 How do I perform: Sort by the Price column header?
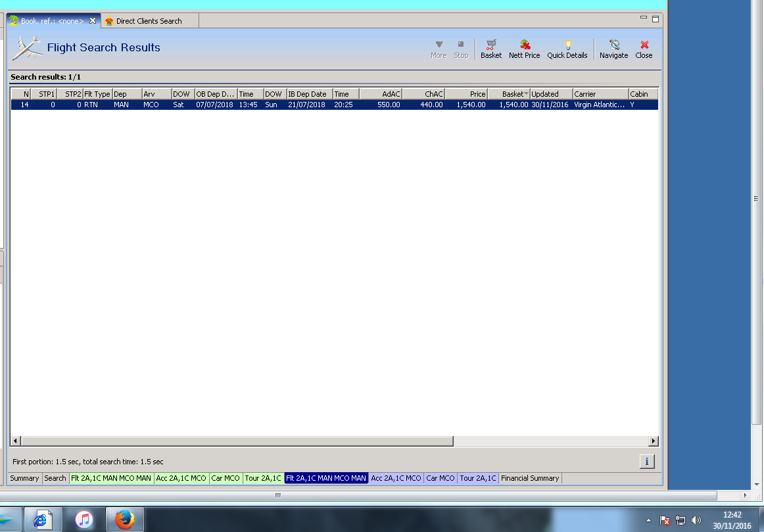tap(466, 94)
